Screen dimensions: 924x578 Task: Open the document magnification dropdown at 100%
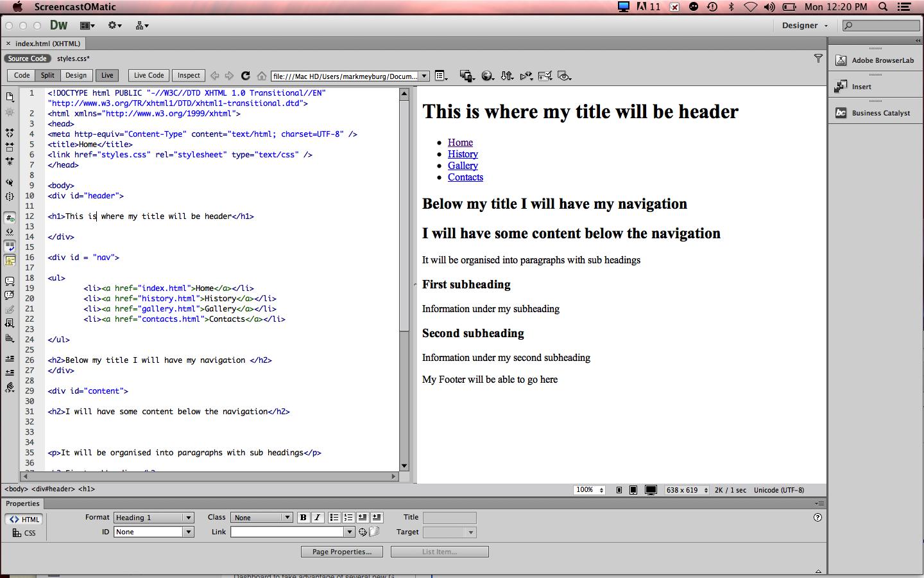588,490
